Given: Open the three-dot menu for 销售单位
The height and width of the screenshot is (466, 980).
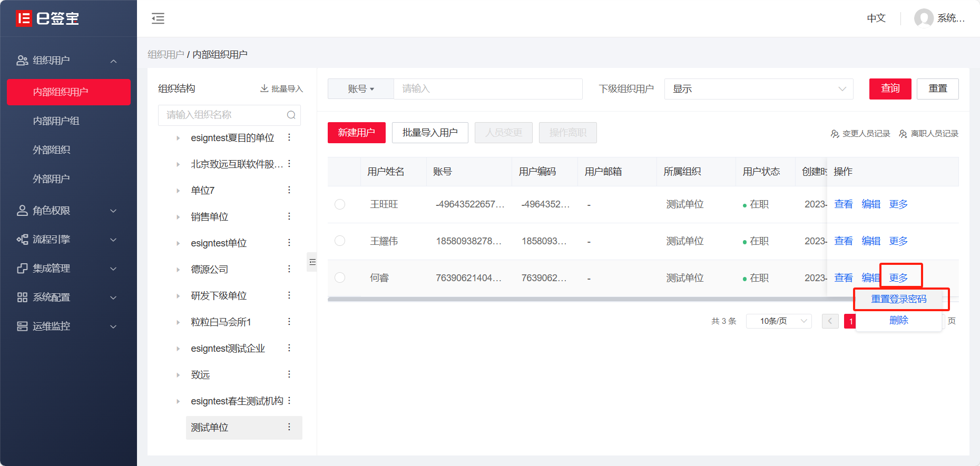Looking at the screenshot, I should 289,216.
